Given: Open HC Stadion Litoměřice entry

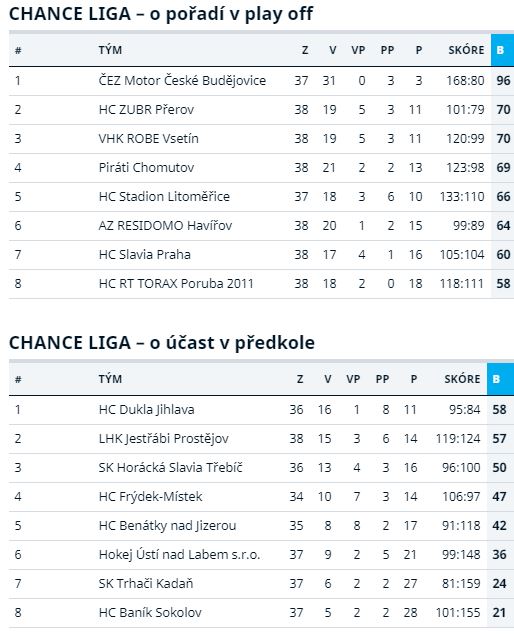Looking at the screenshot, I should click(164, 197).
